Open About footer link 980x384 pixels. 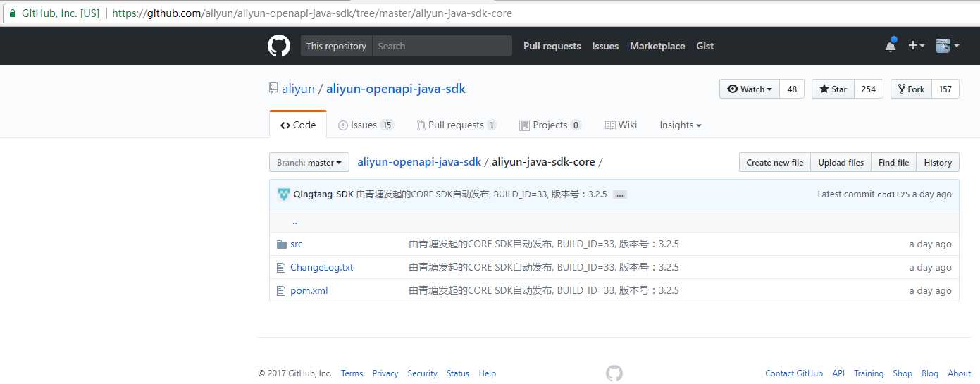(x=960, y=373)
